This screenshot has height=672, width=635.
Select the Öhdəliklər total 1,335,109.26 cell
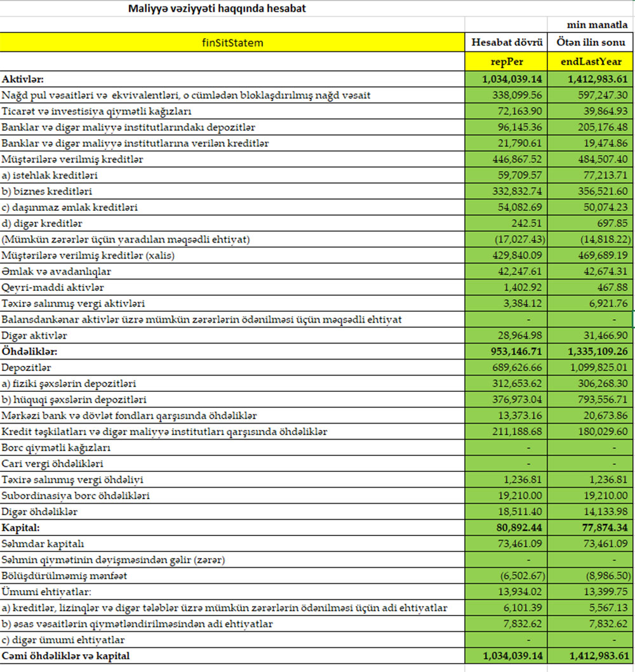pos(591,351)
